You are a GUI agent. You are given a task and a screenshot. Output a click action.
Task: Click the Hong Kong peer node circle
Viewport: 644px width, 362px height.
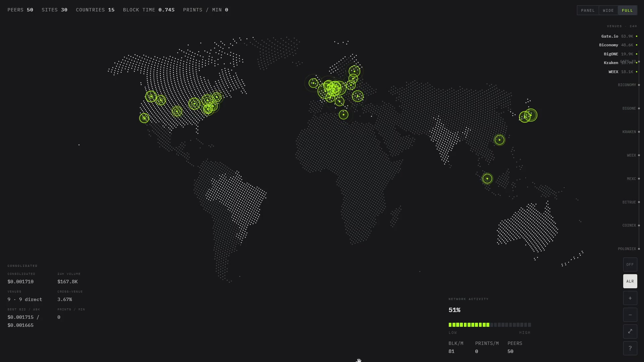point(499,140)
